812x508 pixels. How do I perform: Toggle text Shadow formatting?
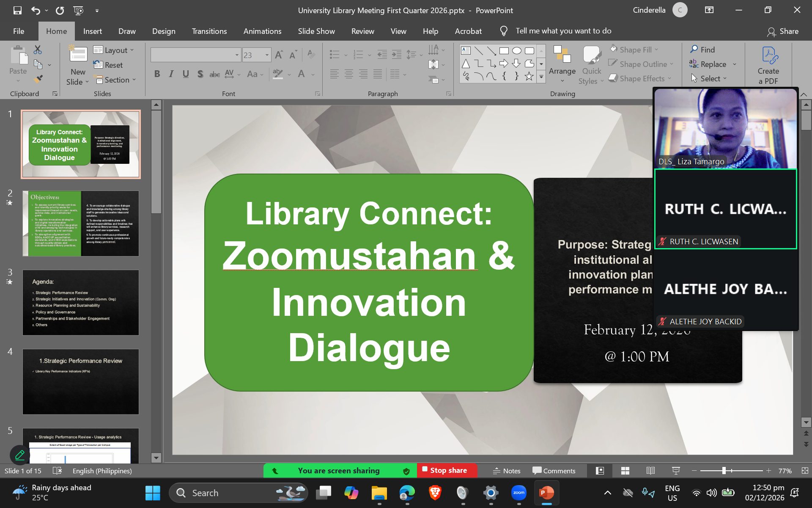(x=200, y=74)
